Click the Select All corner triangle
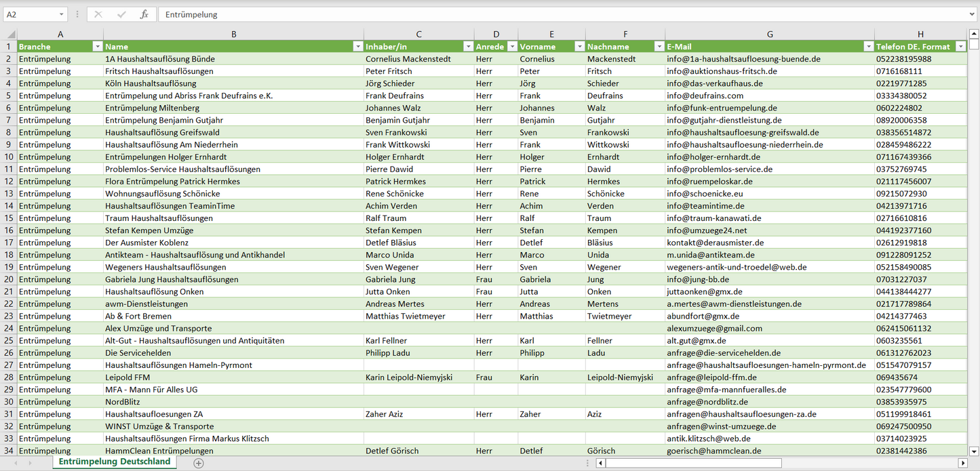This screenshot has height=471, width=980. 9,35
